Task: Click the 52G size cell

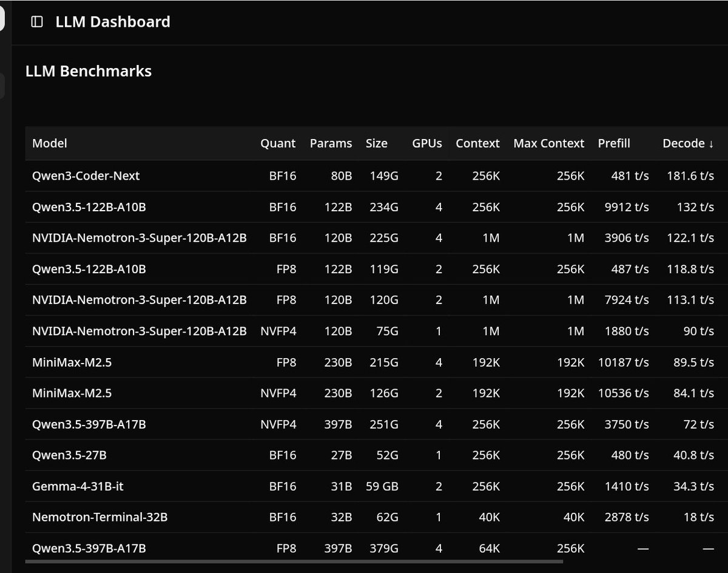Action: point(388,455)
